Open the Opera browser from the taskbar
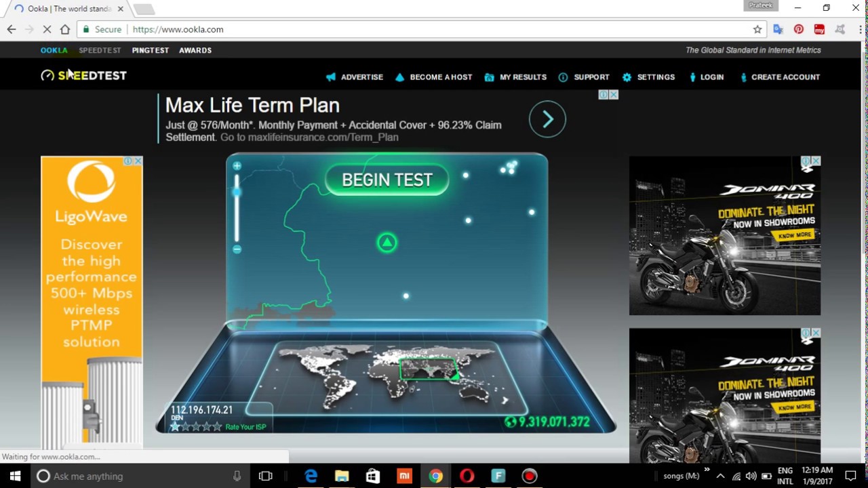Viewport: 868px width, 488px height. (x=467, y=476)
